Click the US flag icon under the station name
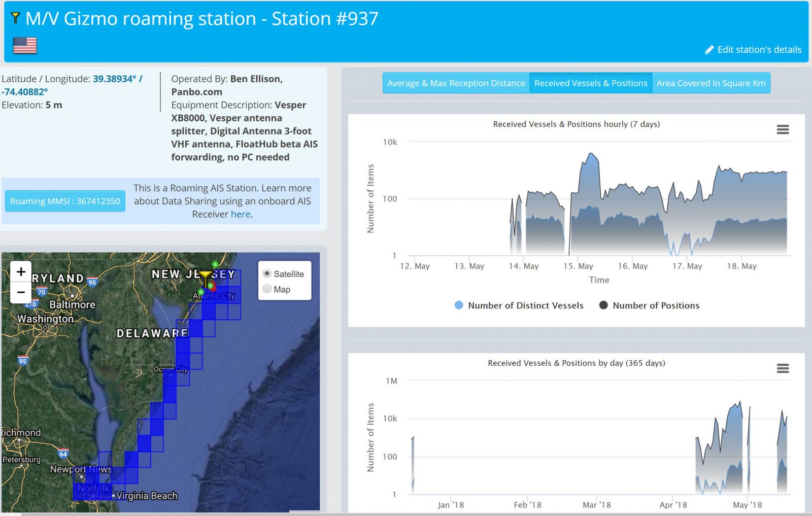This screenshot has width=812, height=516. click(24, 46)
